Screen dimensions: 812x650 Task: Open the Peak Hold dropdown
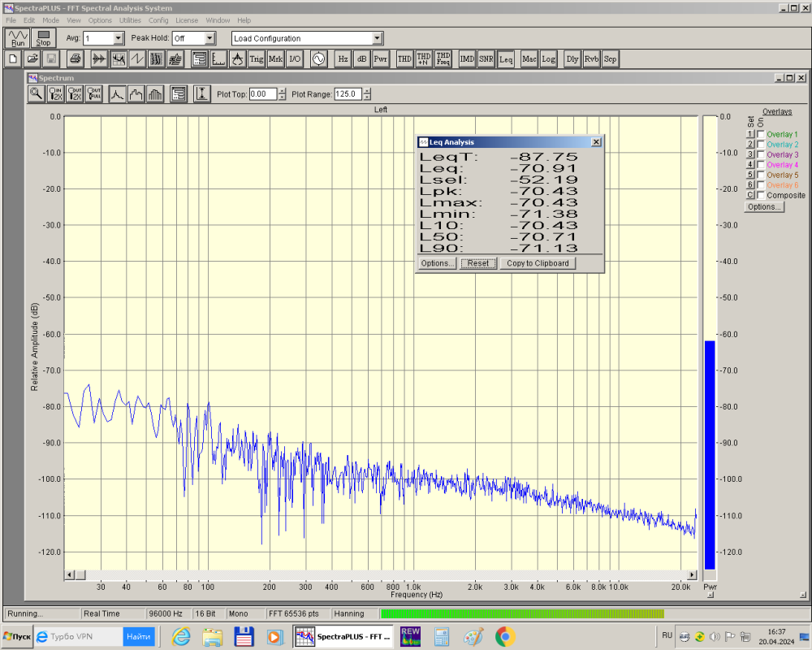[209, 38]
